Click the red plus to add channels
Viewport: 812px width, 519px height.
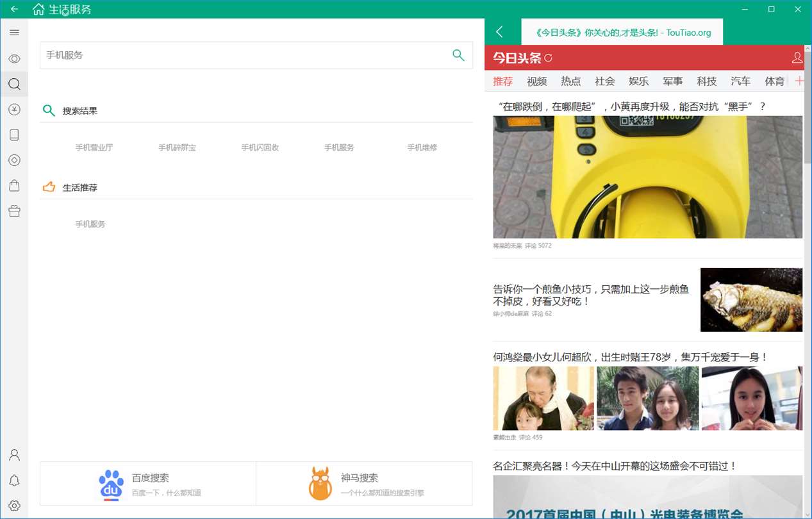[x=799, y=81]
